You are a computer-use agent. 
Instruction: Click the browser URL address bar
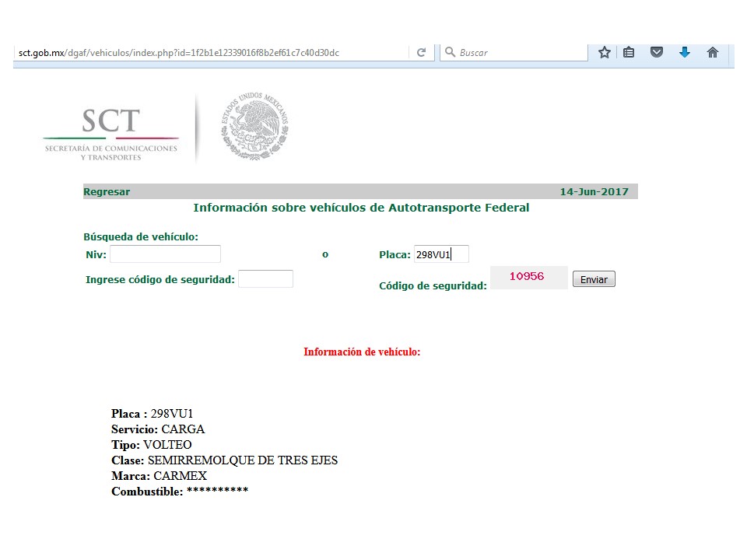click(x=210, y=53)
